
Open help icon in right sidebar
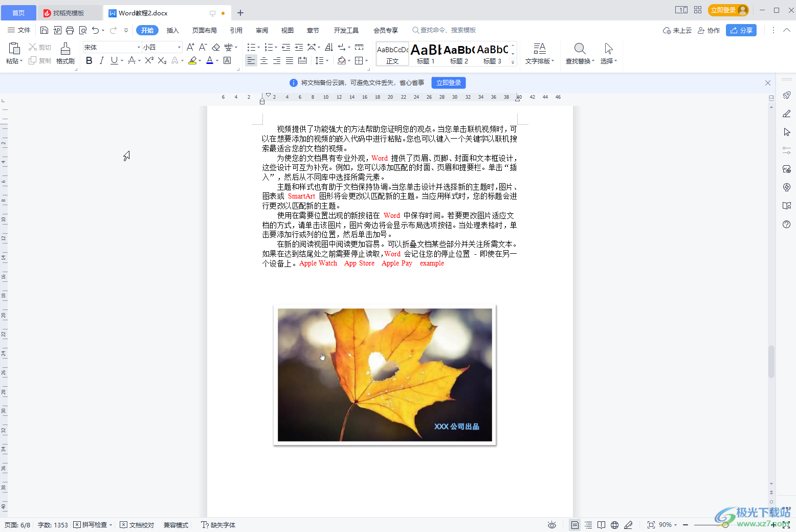click(x=787, y=224)
